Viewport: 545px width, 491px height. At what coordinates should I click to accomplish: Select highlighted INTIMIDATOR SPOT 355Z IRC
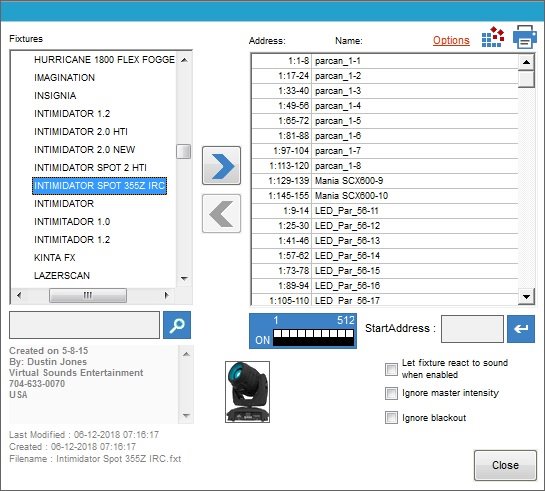99,186
